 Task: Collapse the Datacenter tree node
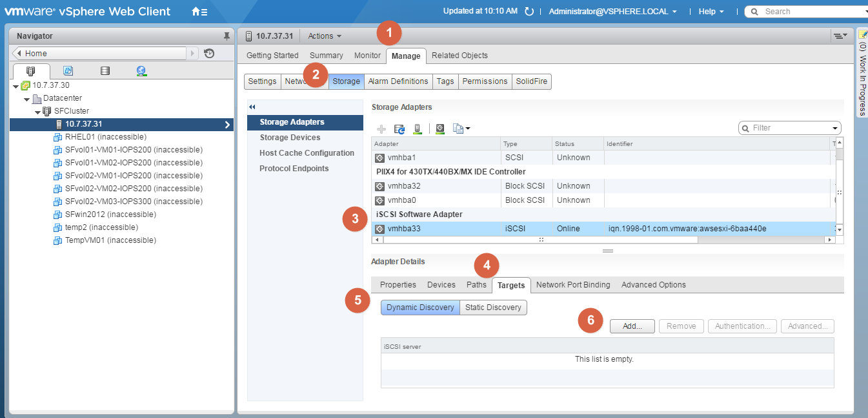point(27,99)
